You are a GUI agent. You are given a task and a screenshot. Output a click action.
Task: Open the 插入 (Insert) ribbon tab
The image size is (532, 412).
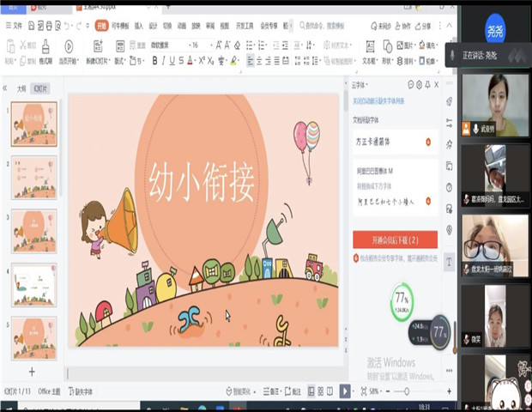point(139,26)
